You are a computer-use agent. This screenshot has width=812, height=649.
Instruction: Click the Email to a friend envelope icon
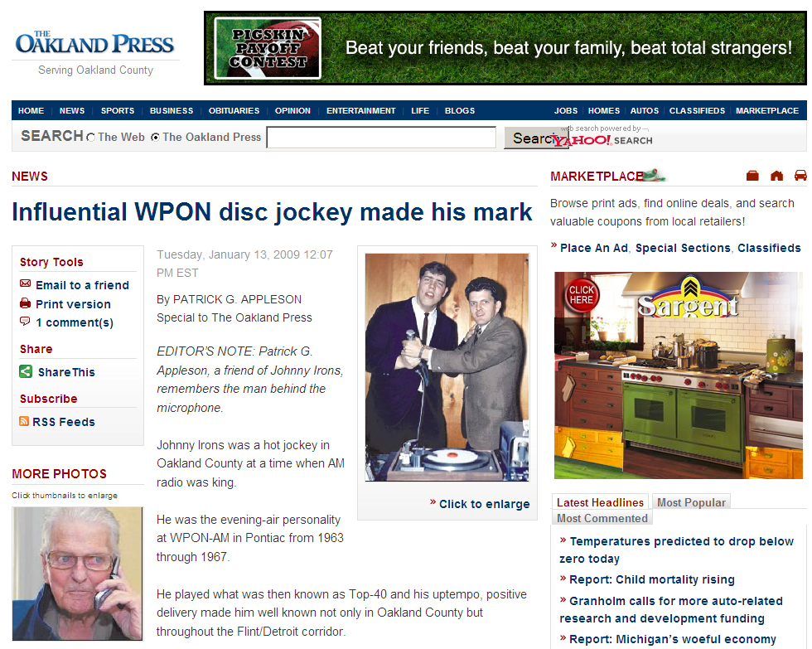tap(25, 283)
